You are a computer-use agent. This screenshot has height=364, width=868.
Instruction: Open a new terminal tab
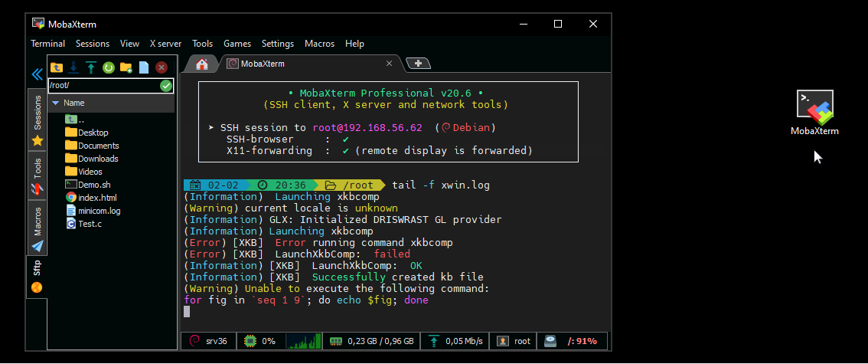[x=418, y=64]
